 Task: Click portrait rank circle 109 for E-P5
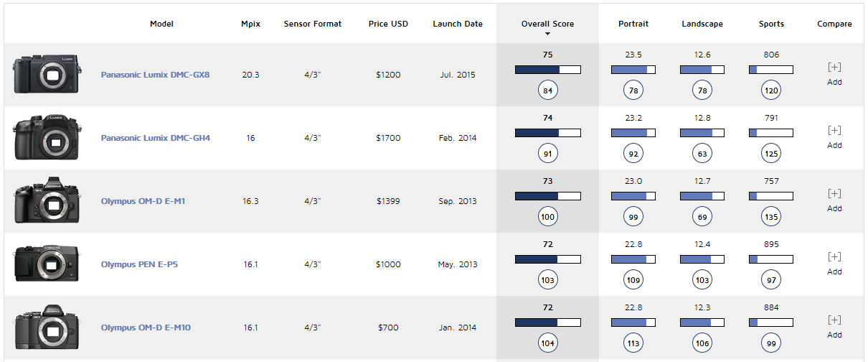(x=633, y=280)
